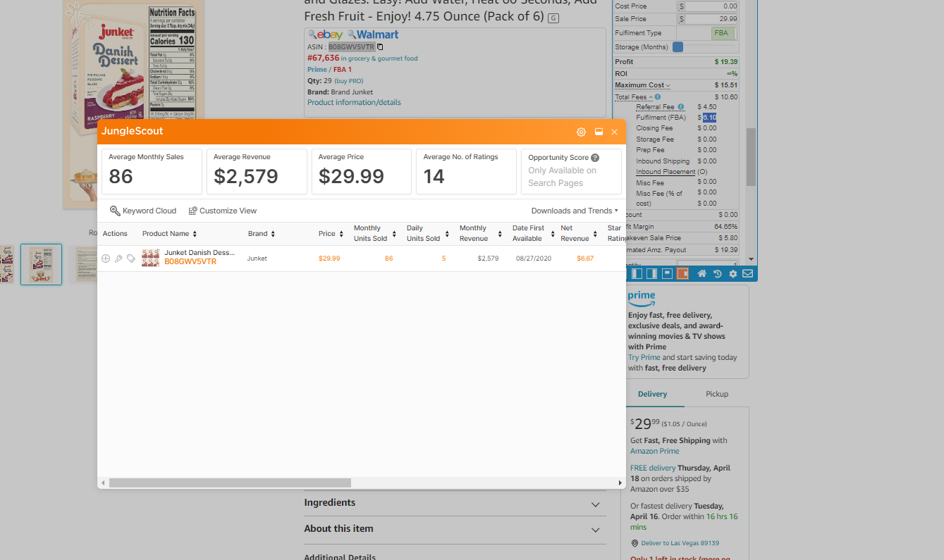Click the G badge after product title
The width and height of the screenshot is (944, 560).
553,18
